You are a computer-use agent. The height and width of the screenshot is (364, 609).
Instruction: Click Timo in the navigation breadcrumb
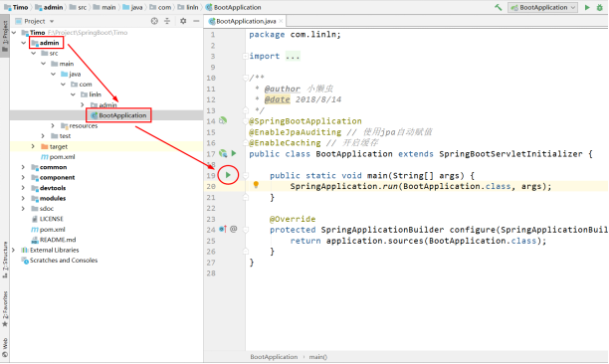16,7
